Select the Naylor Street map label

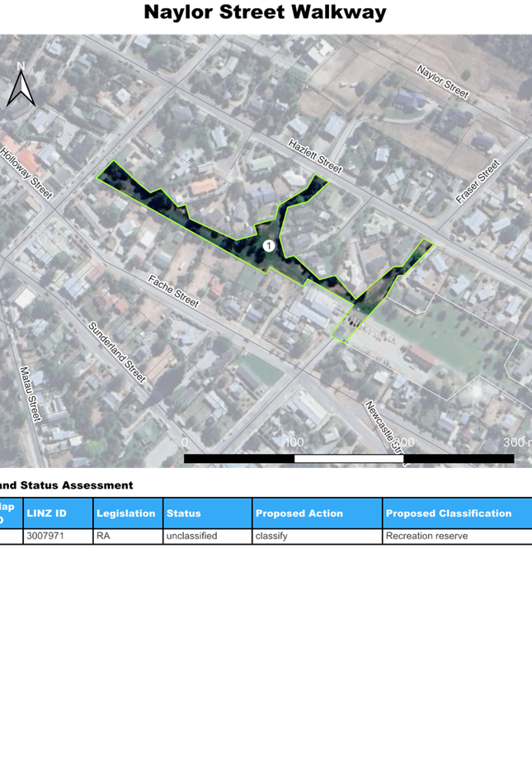[x=443, y=82]
